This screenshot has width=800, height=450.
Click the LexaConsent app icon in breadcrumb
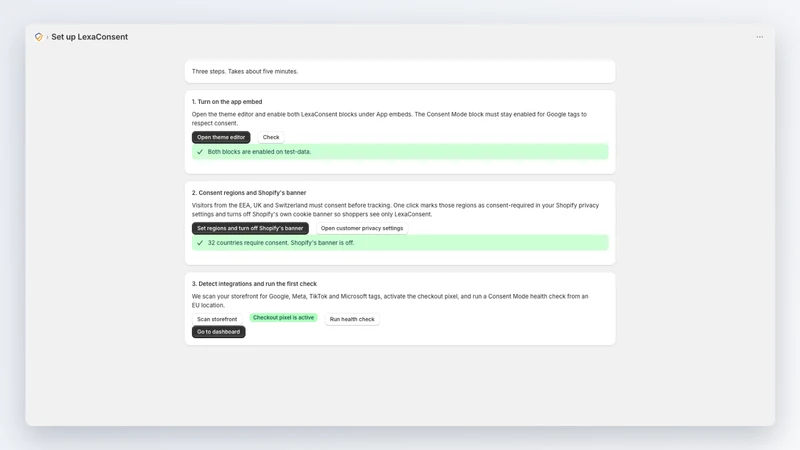38,37
